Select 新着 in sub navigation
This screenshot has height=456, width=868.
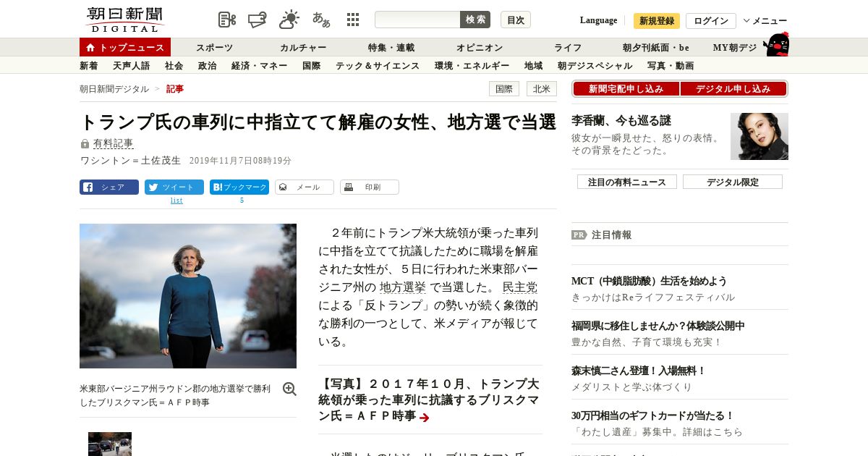pyautogui.click(x=89, y=66)
